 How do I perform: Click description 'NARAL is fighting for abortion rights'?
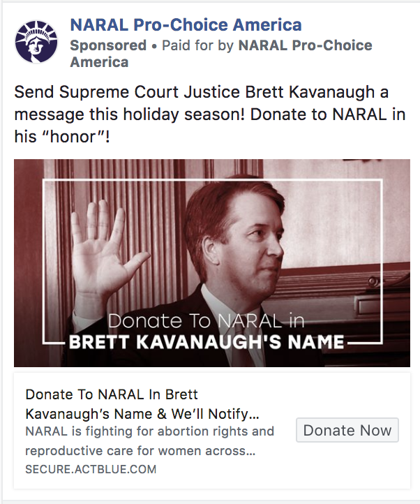coord(149,431)
